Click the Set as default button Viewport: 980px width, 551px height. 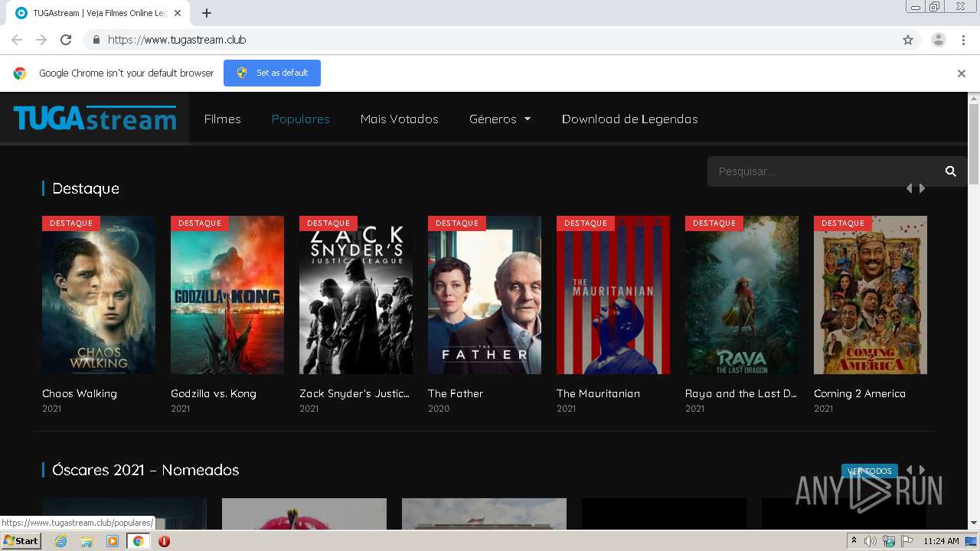click(272, 73)
